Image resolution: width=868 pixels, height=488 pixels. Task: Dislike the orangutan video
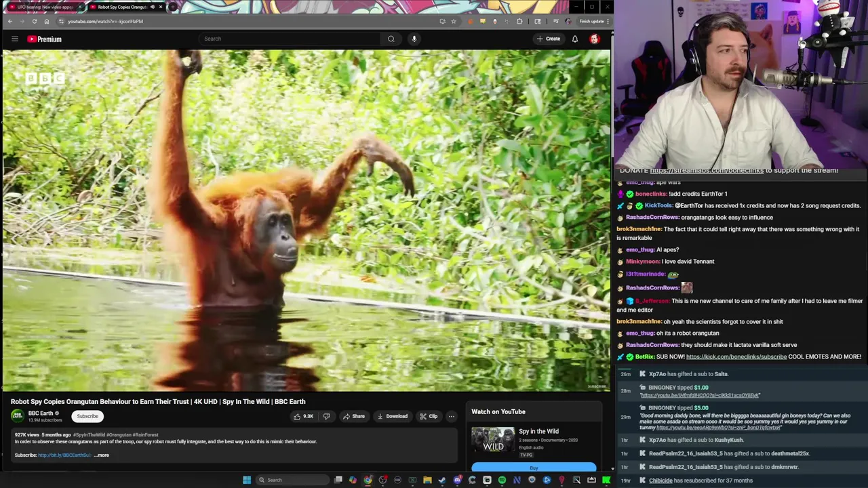(326, 416)
